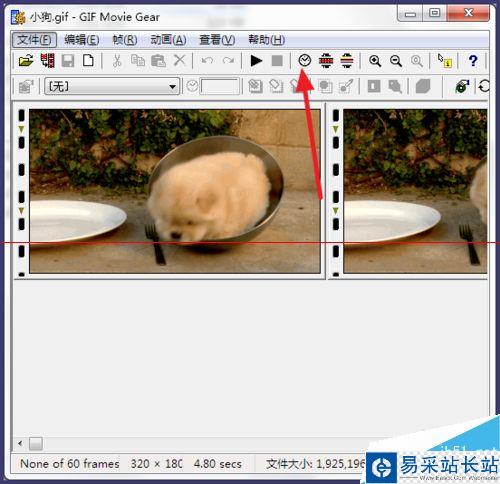Open the 查看(V) menu

(217, 40)
